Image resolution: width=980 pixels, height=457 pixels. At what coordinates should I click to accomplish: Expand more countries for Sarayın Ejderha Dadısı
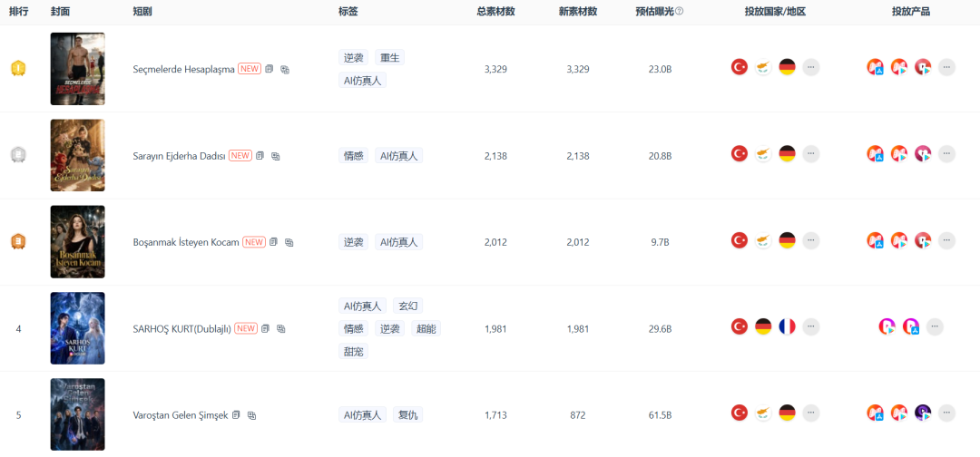click(x=811, y=153)
